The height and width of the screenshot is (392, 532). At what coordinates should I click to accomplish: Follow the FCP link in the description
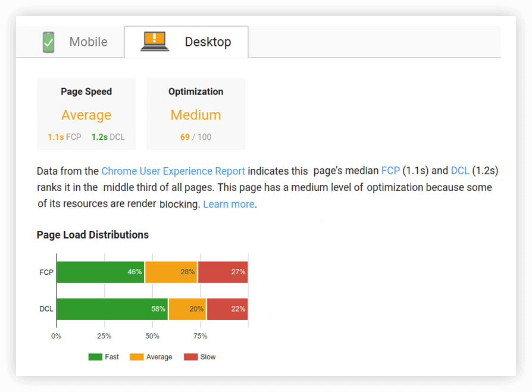390,171
